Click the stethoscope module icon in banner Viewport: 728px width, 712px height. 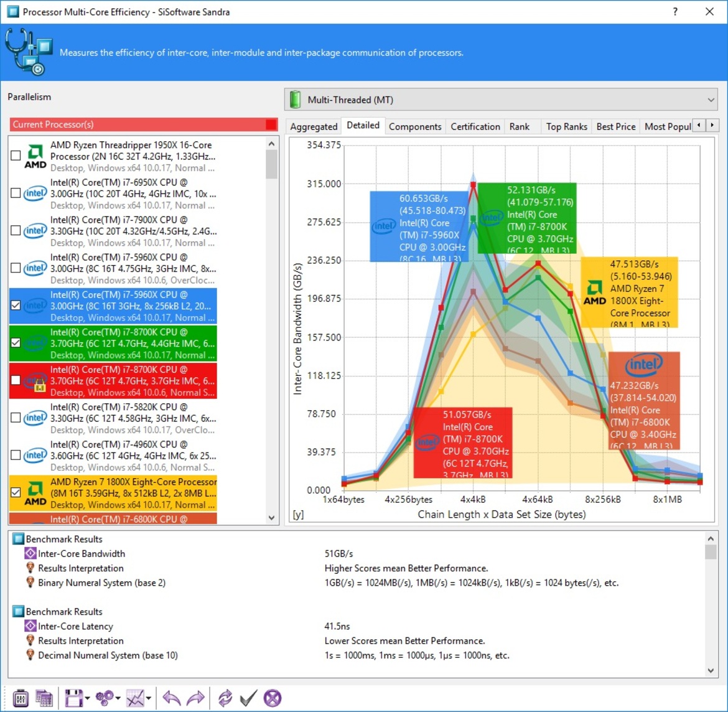click(x=28, y=52)
